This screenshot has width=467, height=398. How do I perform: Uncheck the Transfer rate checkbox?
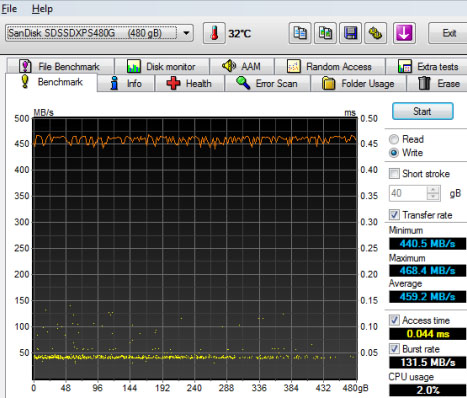(x=394, y=215)
